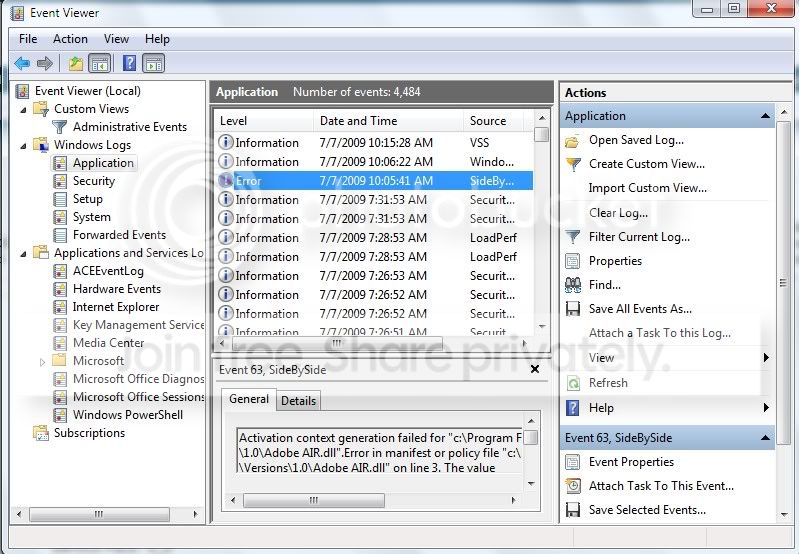Click the Help question mark icon in Actions
The height and width of the screenshot is (554, 799).
click(573, 408)
